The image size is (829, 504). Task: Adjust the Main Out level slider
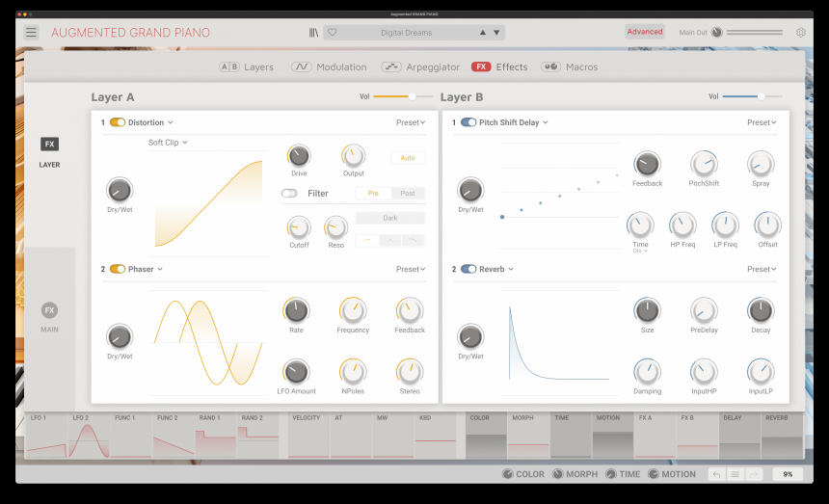coord(755,32)
